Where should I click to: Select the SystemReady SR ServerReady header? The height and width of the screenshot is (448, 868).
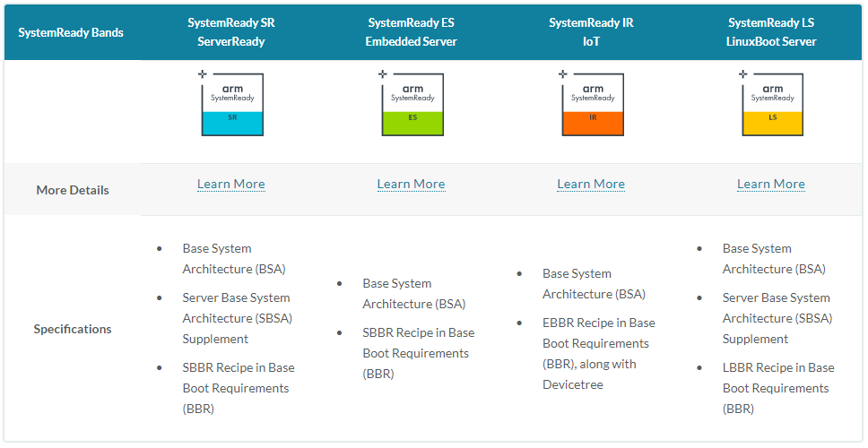tap(231, 32)
